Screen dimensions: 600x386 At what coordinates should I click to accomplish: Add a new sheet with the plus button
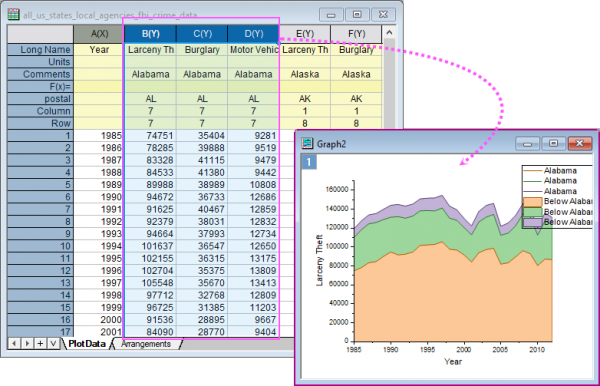click(x=40, y=343)
